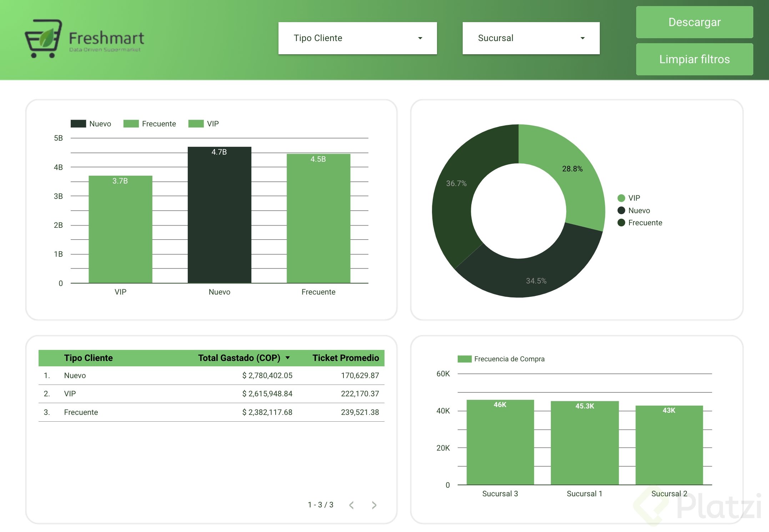Sort table by Tipo Cliente column header

pyautogui.click(x=88, y=358)
